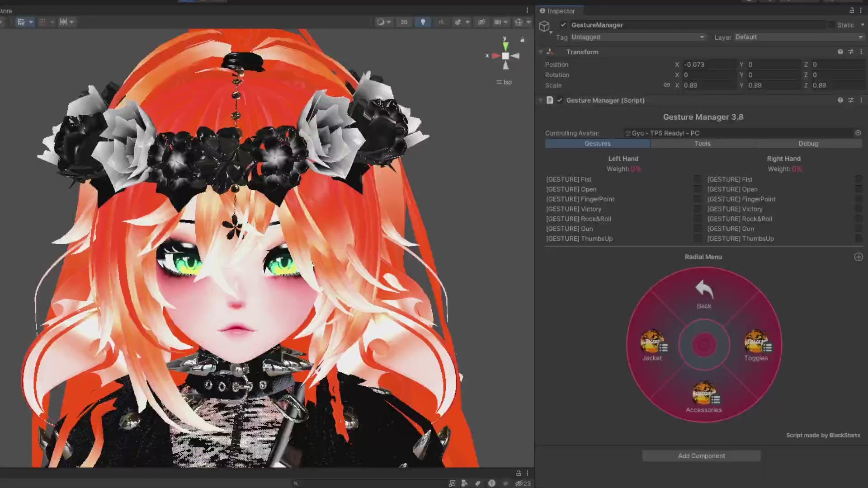Click the grid snapping icon

(42, 22)
